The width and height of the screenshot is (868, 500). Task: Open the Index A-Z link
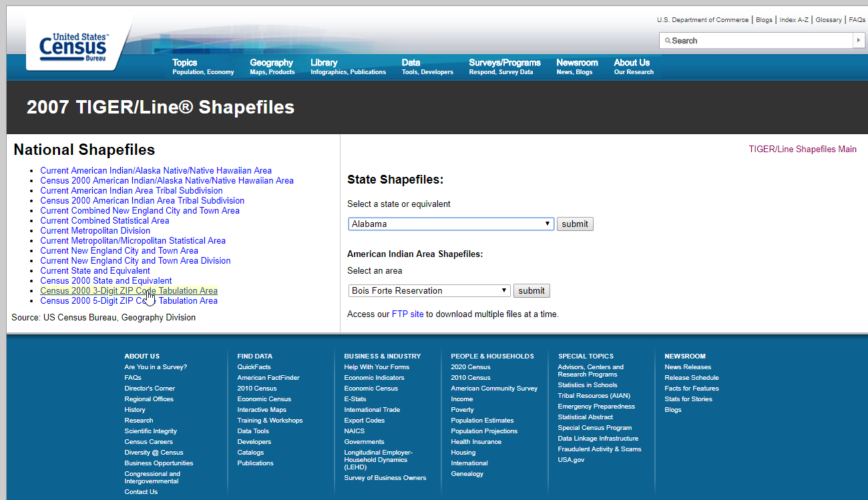(794, 20)
